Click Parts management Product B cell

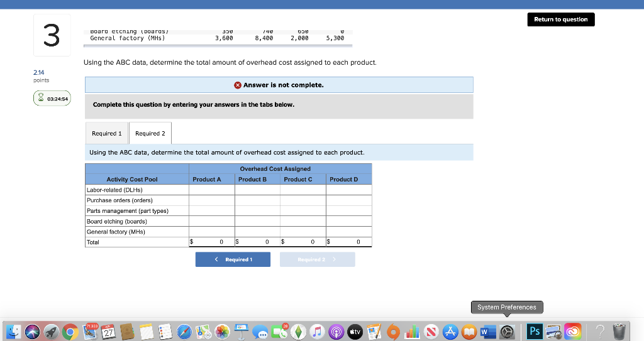click(257, 211)
